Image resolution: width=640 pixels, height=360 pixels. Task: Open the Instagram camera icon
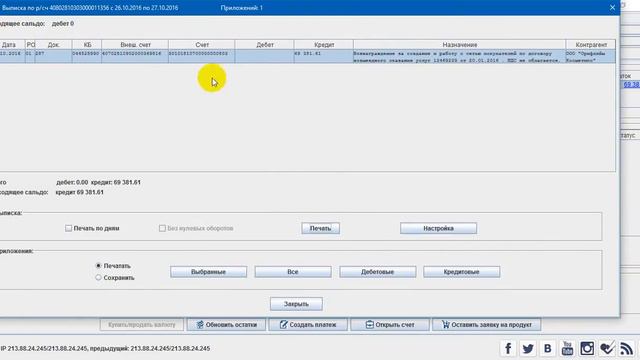click(x=587, y=349)
